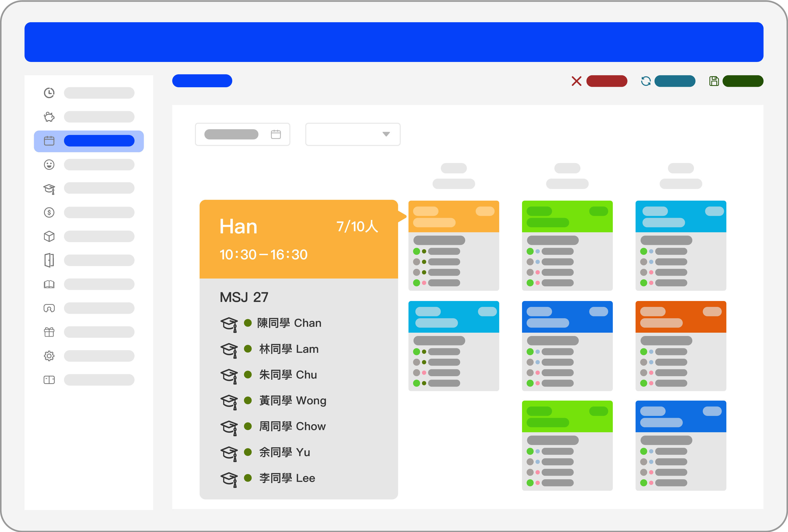Open the dollar coin sidebar item
The height and width of the screenshot is (532, 788).
click(x=49, y=213)
